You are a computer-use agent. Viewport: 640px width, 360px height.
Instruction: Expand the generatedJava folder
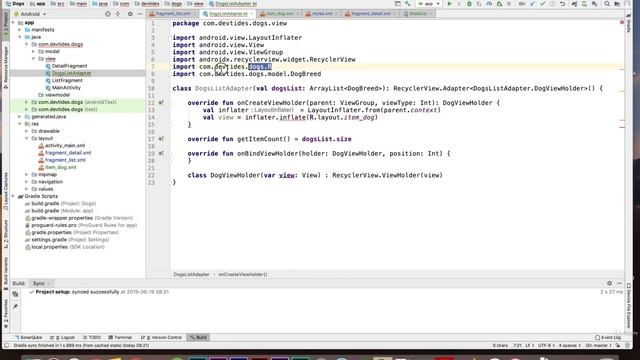(20, 117)
